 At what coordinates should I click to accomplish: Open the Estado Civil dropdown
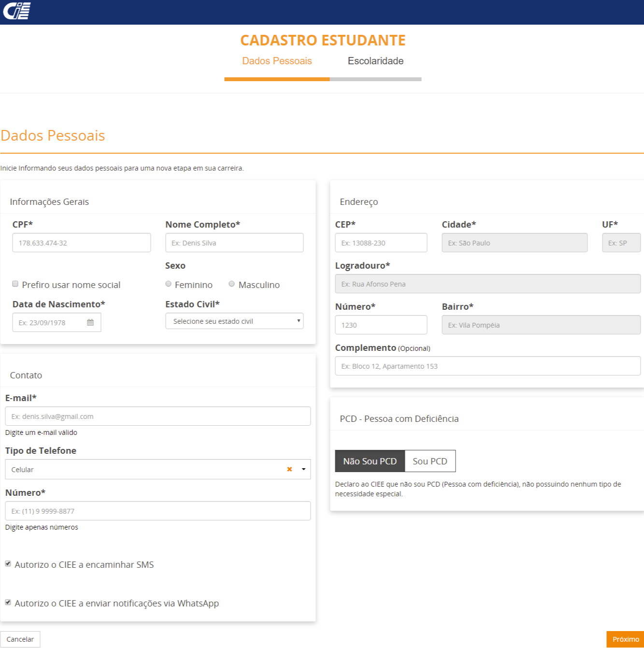234,321
